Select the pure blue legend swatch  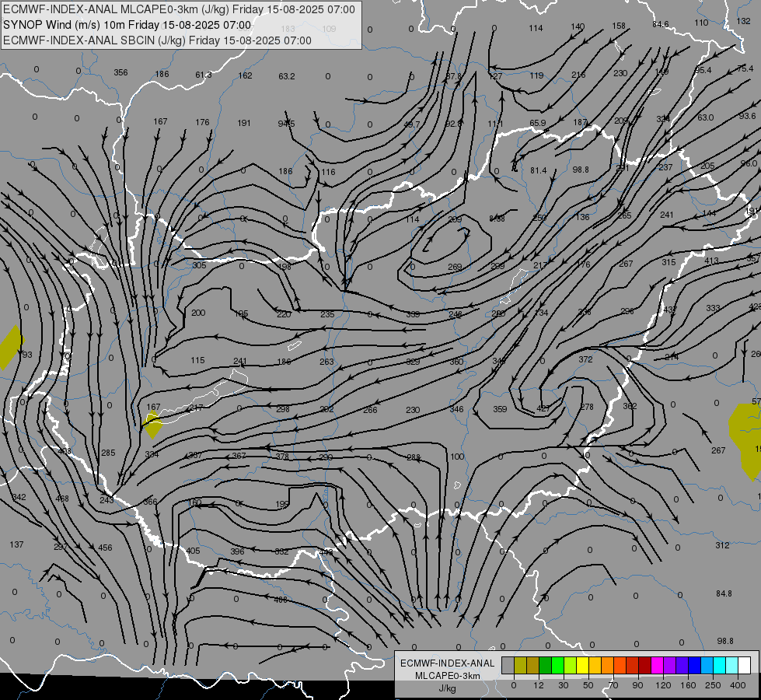pos(694,665)
